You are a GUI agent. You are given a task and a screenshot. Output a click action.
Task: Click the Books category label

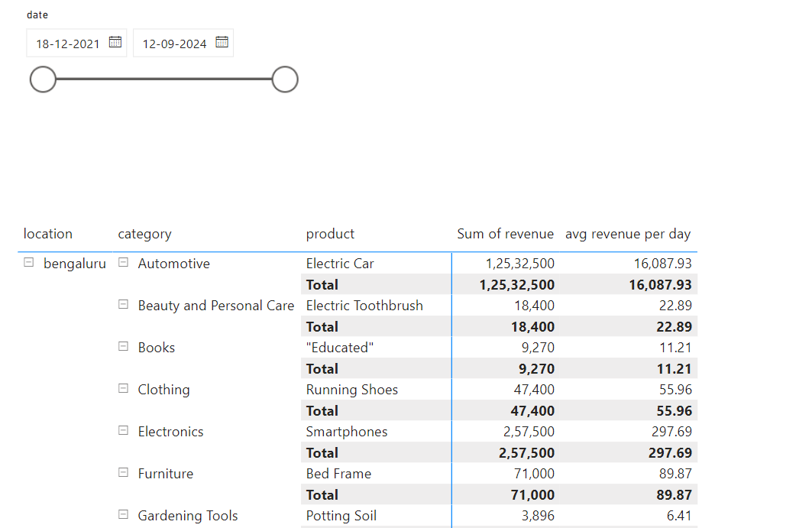157,348
